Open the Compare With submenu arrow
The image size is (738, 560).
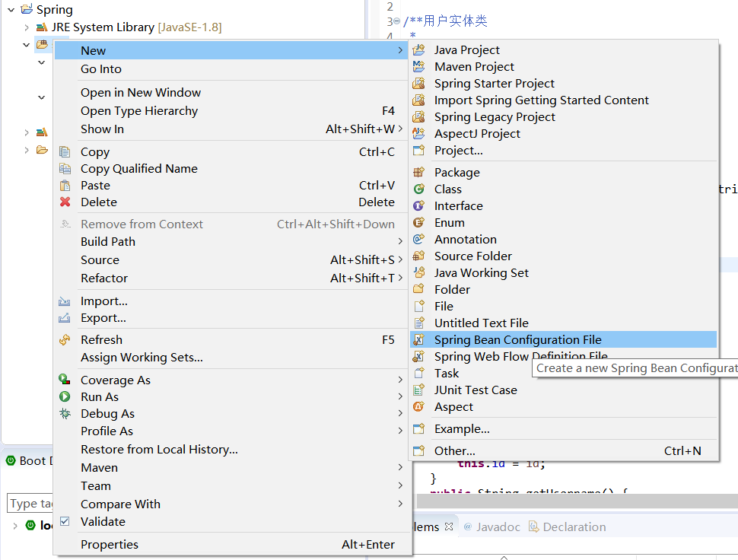tap(400, 504)
